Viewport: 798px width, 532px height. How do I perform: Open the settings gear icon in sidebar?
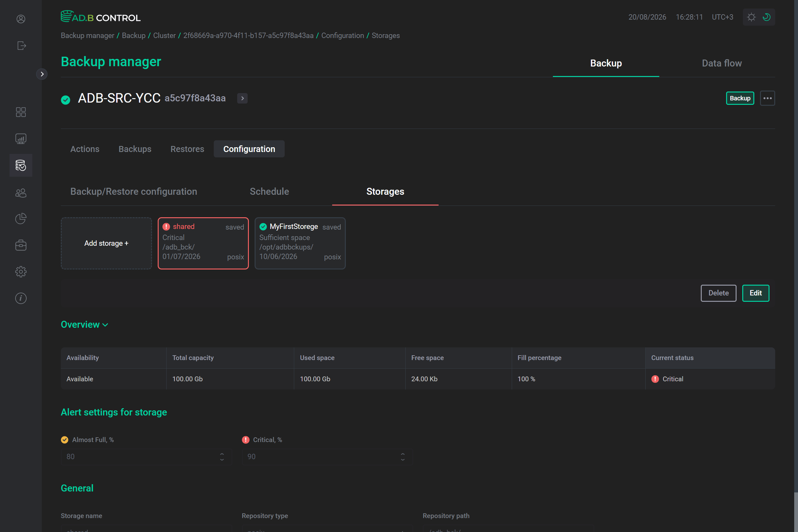(21, 271)
